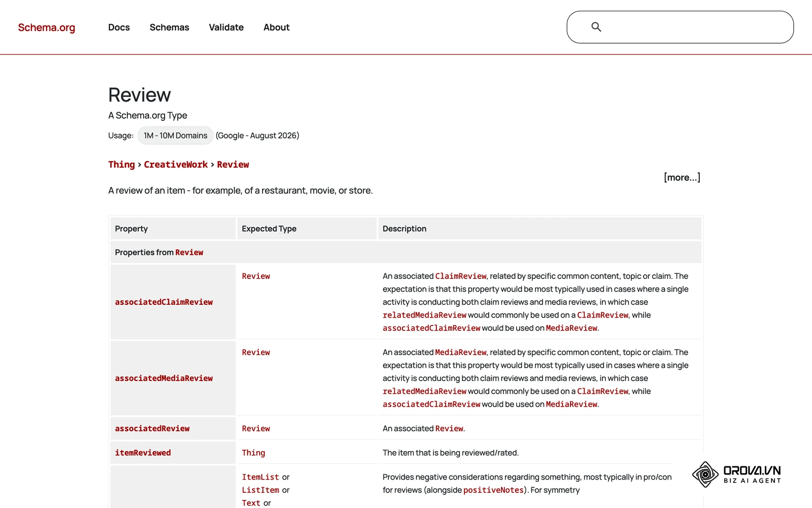The width and height of the screenshot is (812, 508).
Task: Click Review expected type for associatedReview
Action: (256, 429)
